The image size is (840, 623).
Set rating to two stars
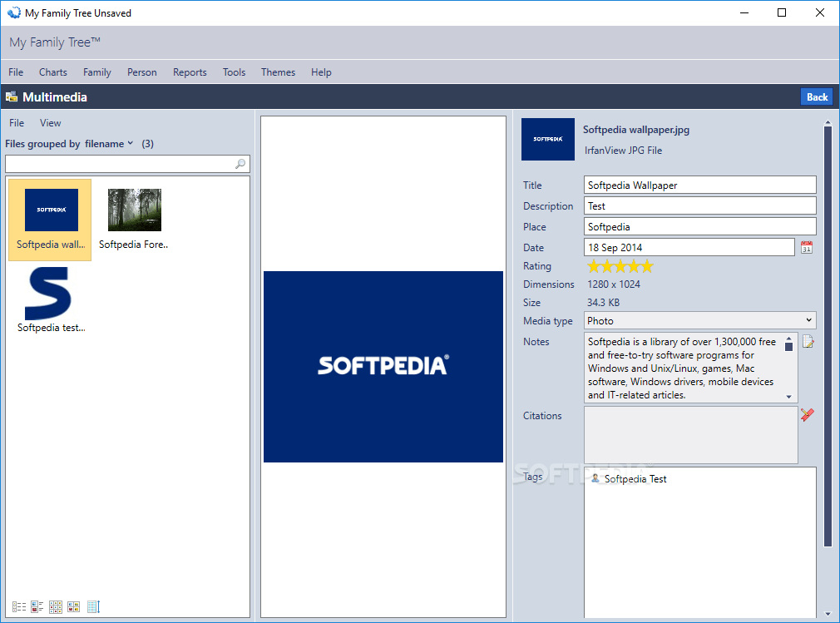tap(607, 266)
